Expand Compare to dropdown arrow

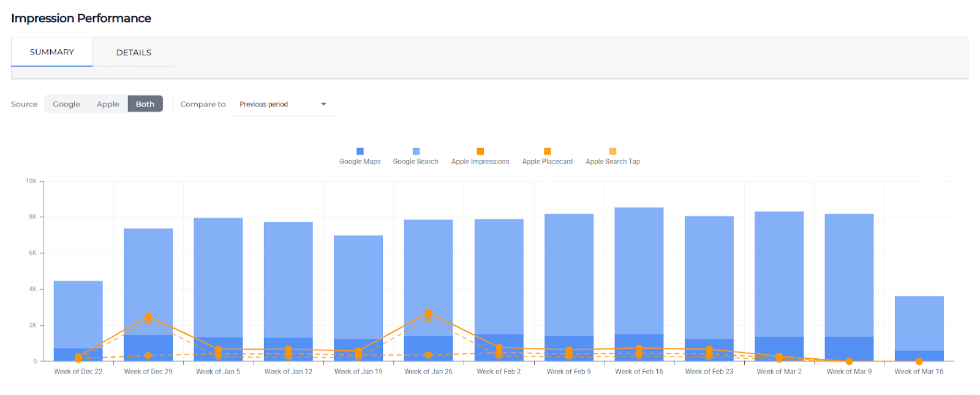tap(323, 104)
